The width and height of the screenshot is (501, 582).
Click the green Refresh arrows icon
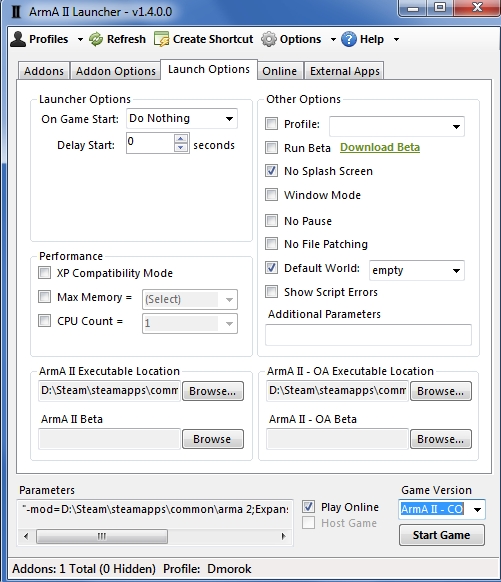coord(96,39)
